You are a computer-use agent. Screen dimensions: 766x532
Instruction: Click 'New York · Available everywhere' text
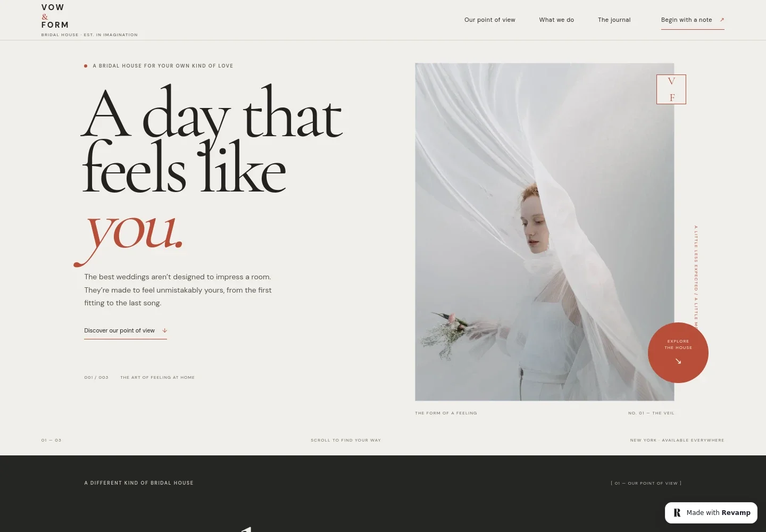(677, 440)
